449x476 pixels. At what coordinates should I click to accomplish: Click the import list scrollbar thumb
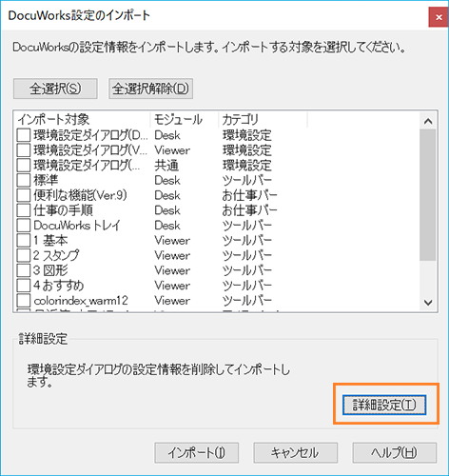(428, 195)
